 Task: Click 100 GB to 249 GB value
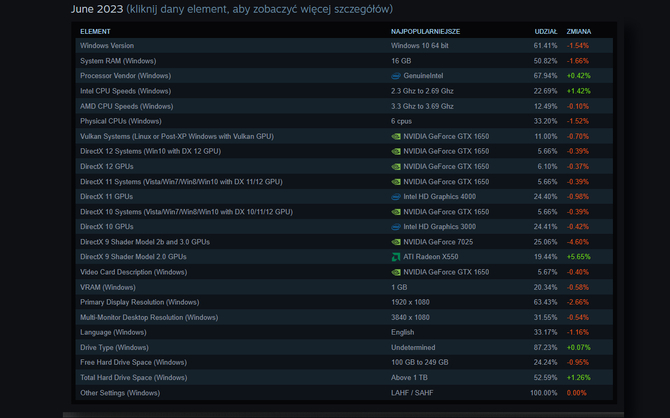point(420,362)
